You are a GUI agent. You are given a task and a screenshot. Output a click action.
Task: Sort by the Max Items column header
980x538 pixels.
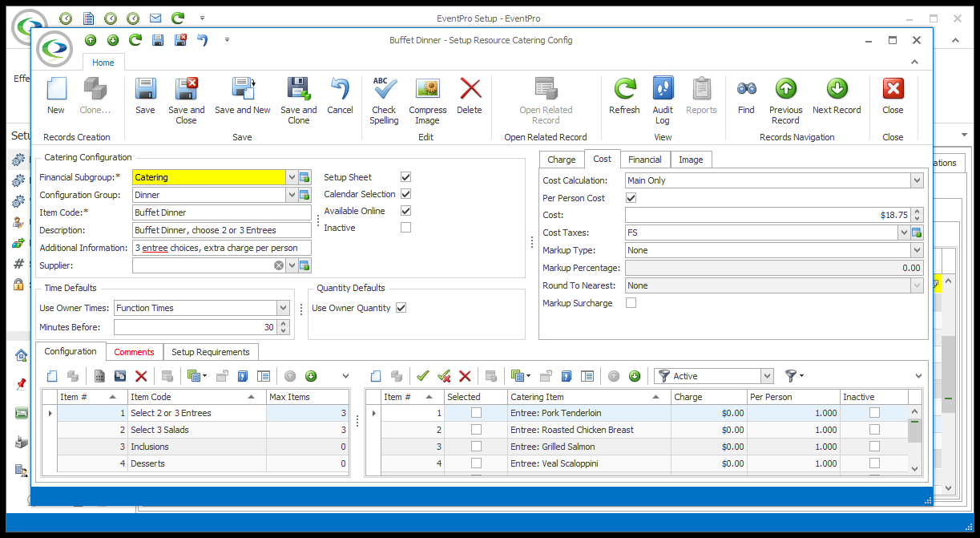point(308,397)
